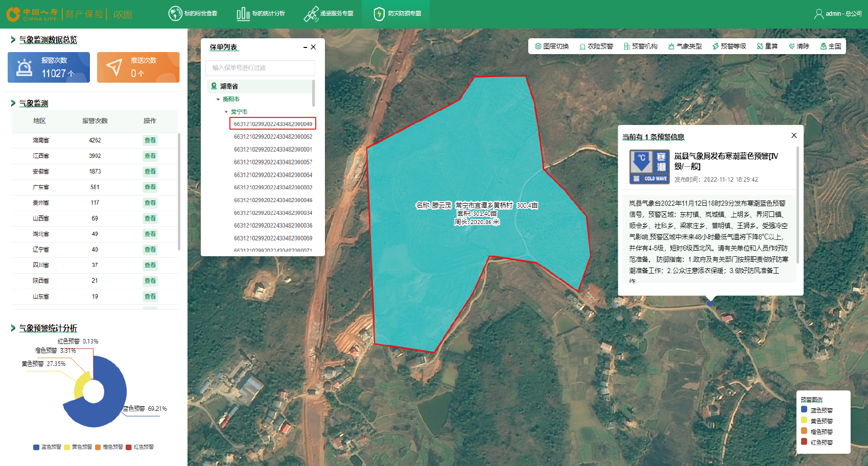The image size is (868, 466).
Task: Toggle 黄色预警 legend item in pie chart
Action: coord(78,447)
